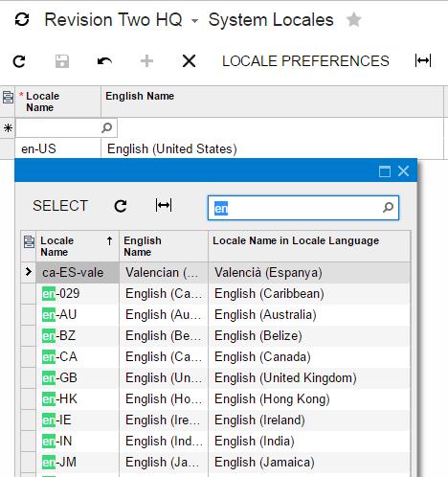This screenshot has height=477, width=448.
Task: Click the Locale Name in Locale Language header
Action: (309, 246)
